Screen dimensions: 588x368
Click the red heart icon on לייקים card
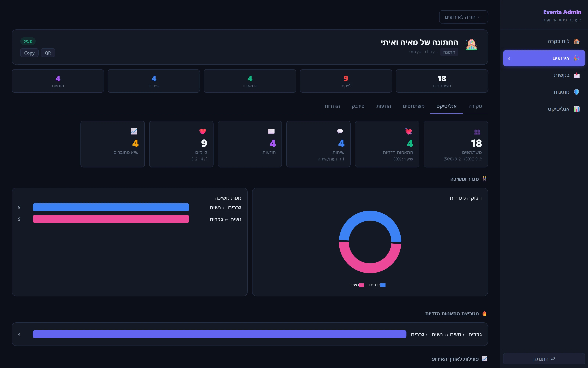[x=203, y=131]
